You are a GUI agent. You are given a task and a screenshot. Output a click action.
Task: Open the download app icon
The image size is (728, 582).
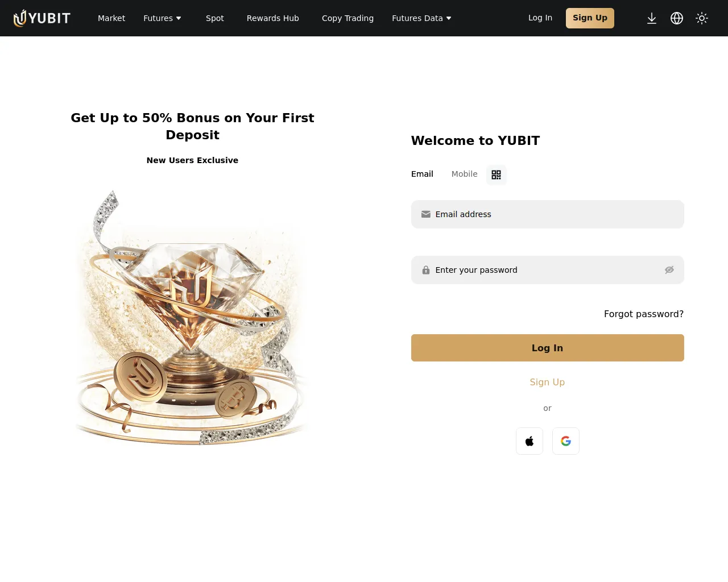[652, 18]
